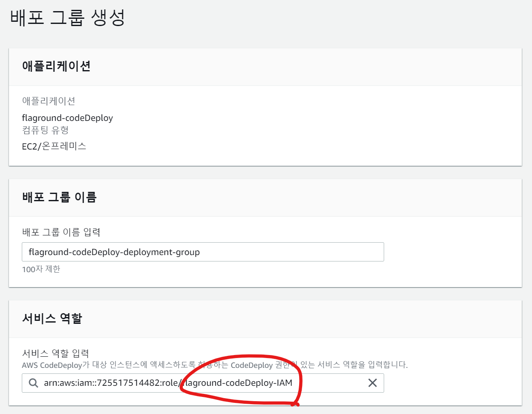Click the 애플리케이션 section heading

point(56,66)
